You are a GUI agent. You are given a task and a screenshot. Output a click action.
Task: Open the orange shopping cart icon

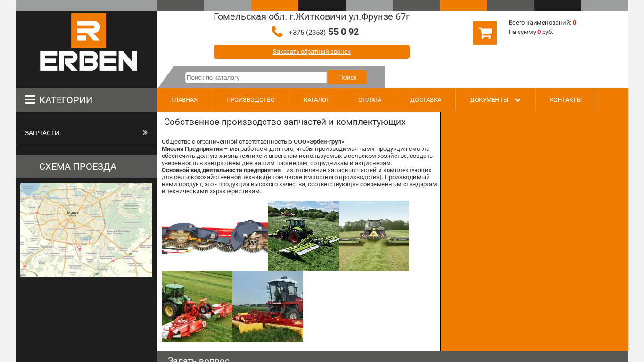point(485,33)
